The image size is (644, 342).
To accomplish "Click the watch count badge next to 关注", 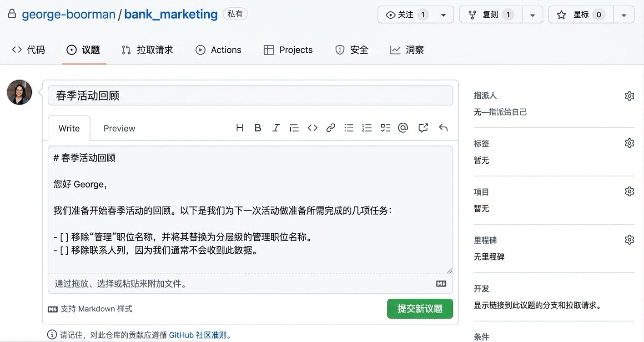I will pos(423,15).
